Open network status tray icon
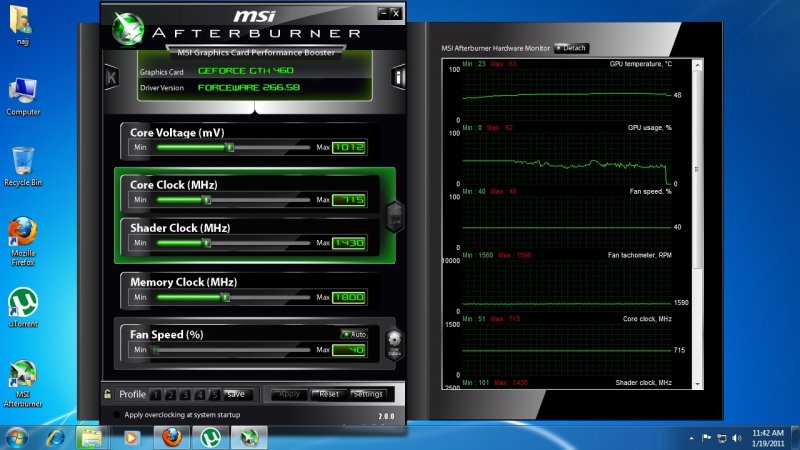The image size is (800, 450). [721, 438]
